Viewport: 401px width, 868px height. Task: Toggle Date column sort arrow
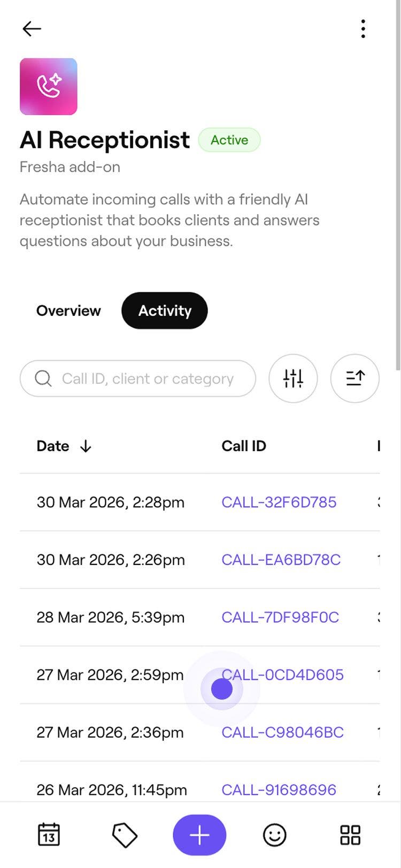coord(86,446)
